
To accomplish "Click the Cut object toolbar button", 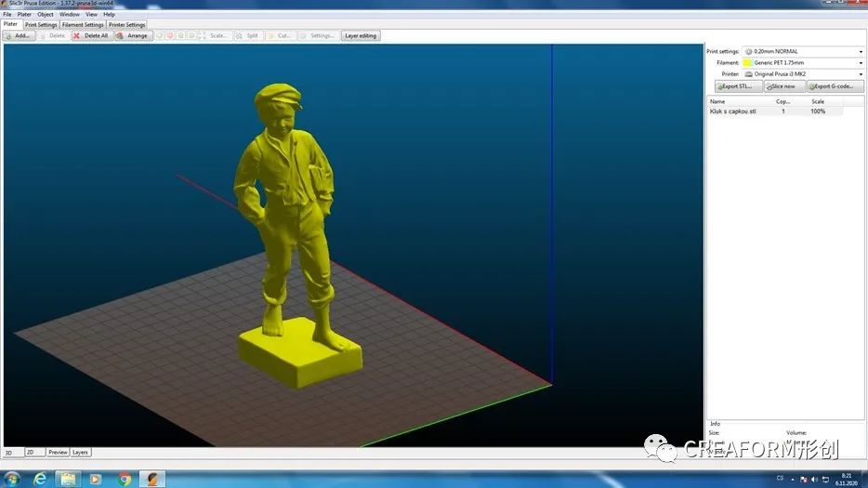I will tap(280, 35).
